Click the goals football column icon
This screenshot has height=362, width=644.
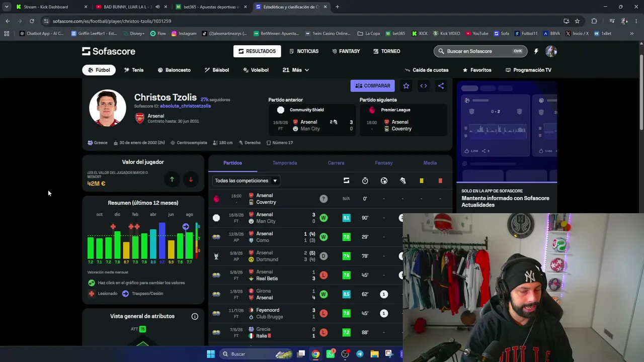tap(384, 180)
